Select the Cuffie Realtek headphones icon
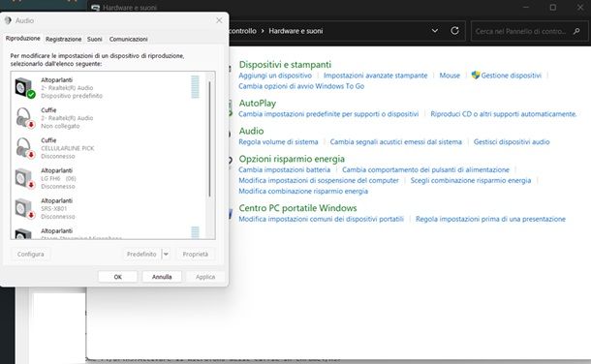591x364 pixels. [25, 118]
